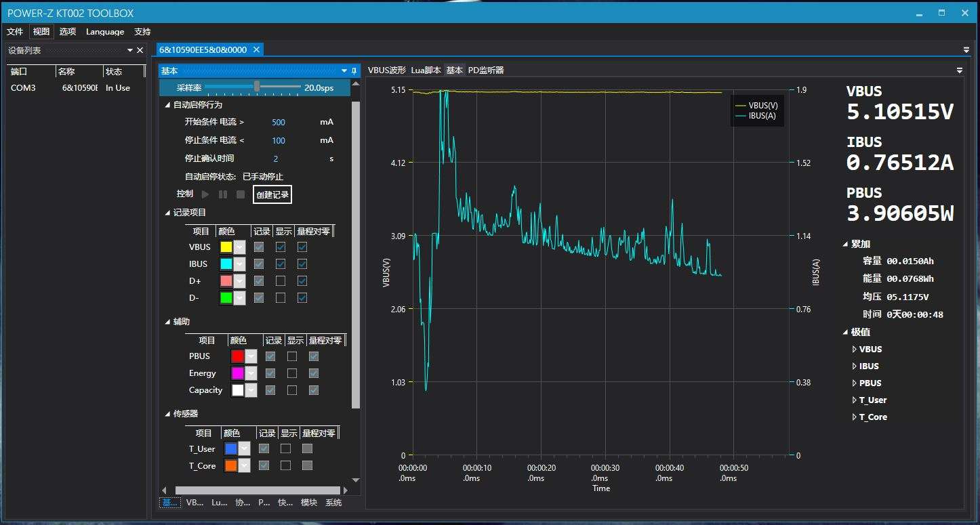Expand the PBUS item under 极值
Screen dimensions: 980x525
click(x=854, y=383)
